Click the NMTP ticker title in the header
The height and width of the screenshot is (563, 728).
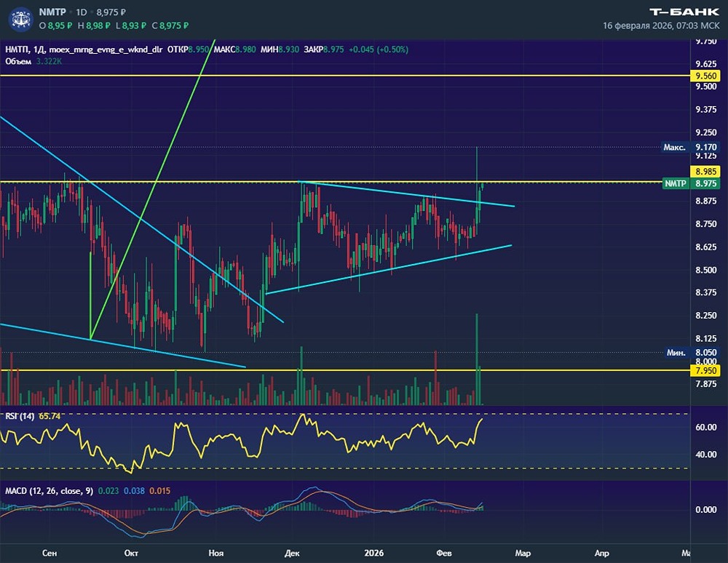(x=52, y=12)
